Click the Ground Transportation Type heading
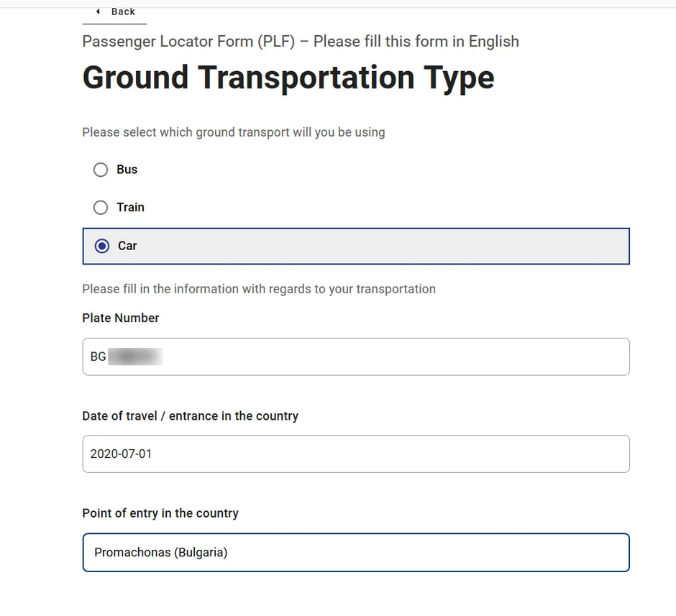The image size is (676, 616). (x=288, y=78)
